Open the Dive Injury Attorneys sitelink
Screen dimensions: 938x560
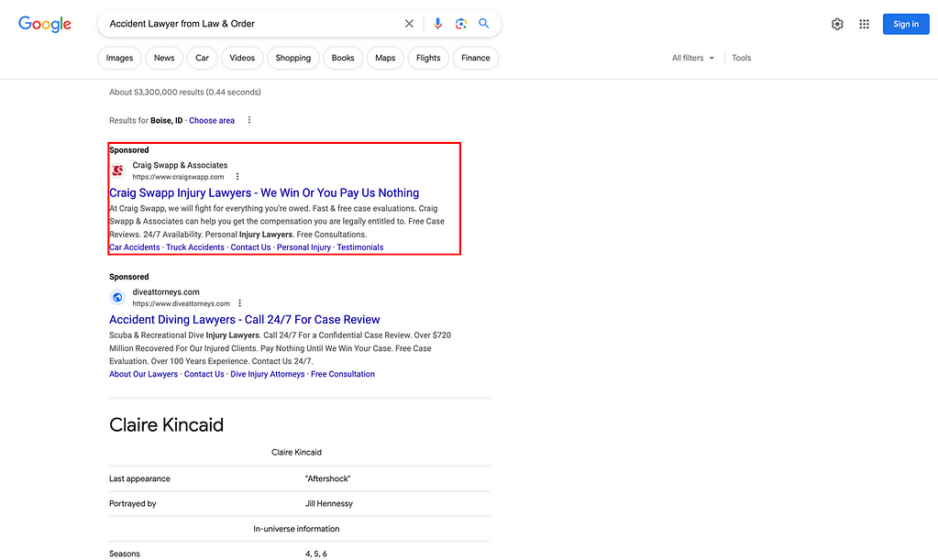268,374
